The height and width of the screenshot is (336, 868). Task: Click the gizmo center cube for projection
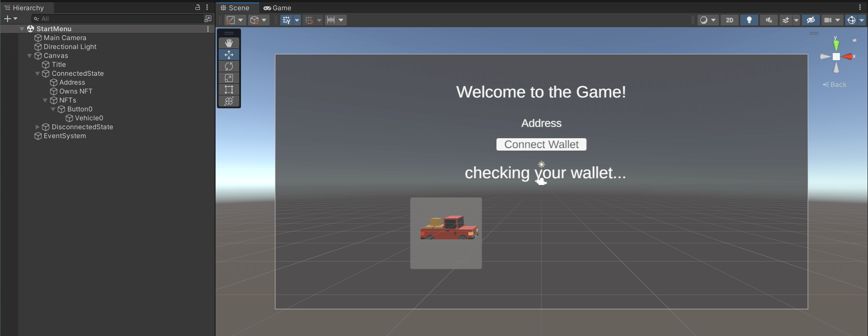click(836, 57)
